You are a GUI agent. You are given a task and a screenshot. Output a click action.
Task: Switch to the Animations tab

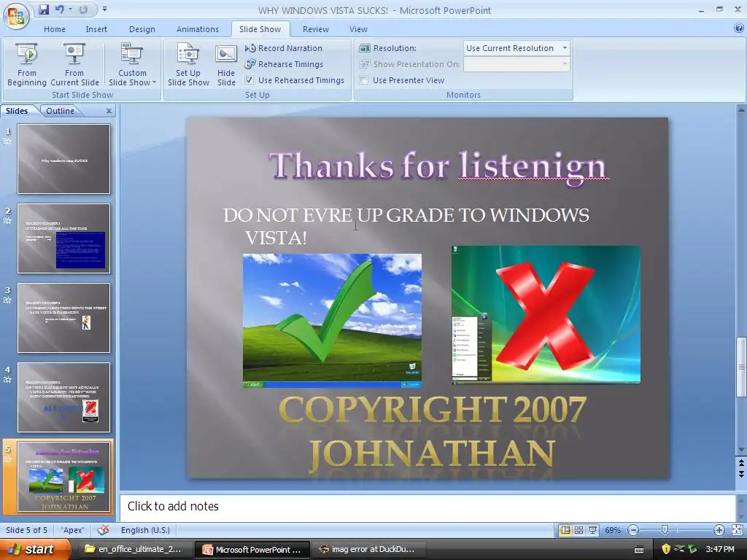197,29
